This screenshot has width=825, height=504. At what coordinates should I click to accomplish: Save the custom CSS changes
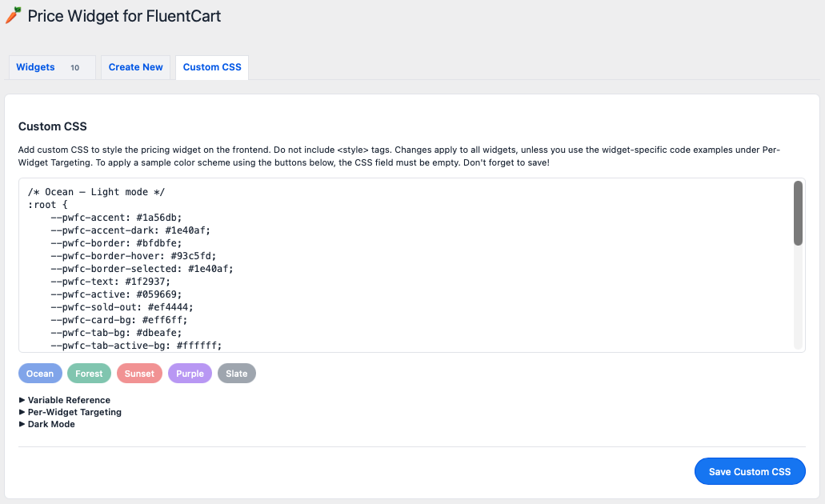point(750,471)
